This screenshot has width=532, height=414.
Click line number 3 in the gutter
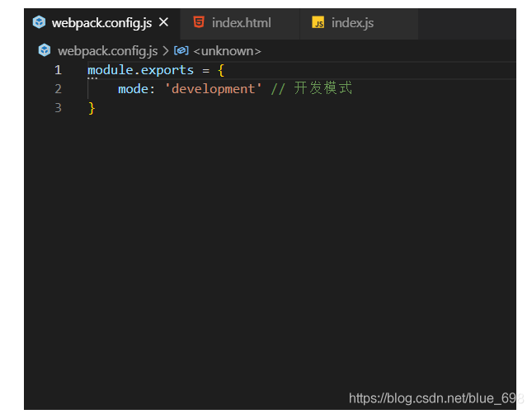(x=58, y=108)
